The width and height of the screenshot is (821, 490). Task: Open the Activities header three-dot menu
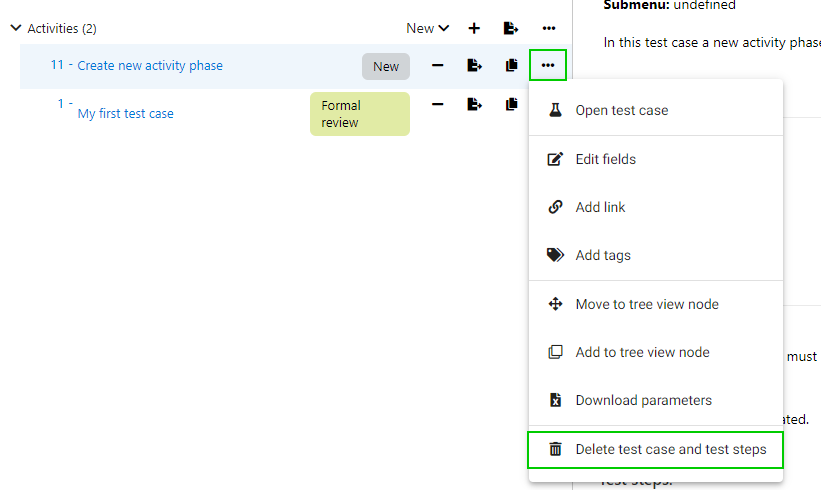click(549, 28)
